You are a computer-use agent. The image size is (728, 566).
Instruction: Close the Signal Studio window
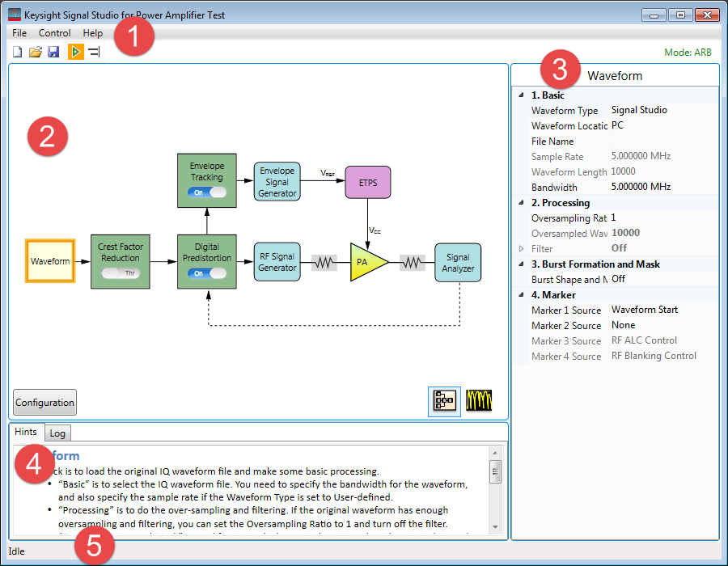(707, 15)
